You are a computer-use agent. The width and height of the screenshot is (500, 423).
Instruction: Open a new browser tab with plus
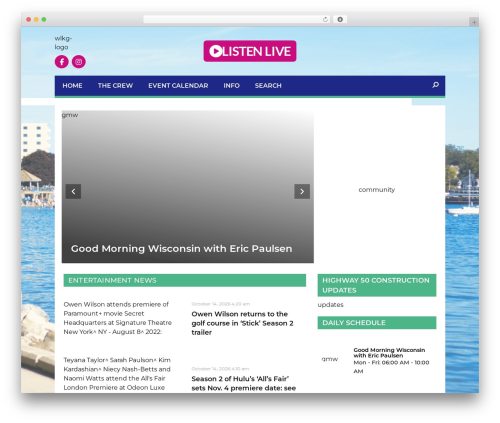pyautogui.click(x=474, y=22)
